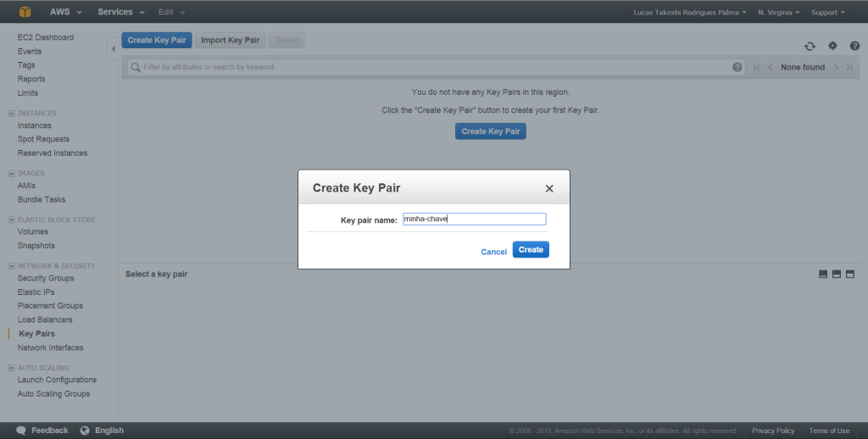This screenshot has width=868, height=439.
Task: Click the search filter help icon
Action: pyautogui.click(x=737, y=67)
